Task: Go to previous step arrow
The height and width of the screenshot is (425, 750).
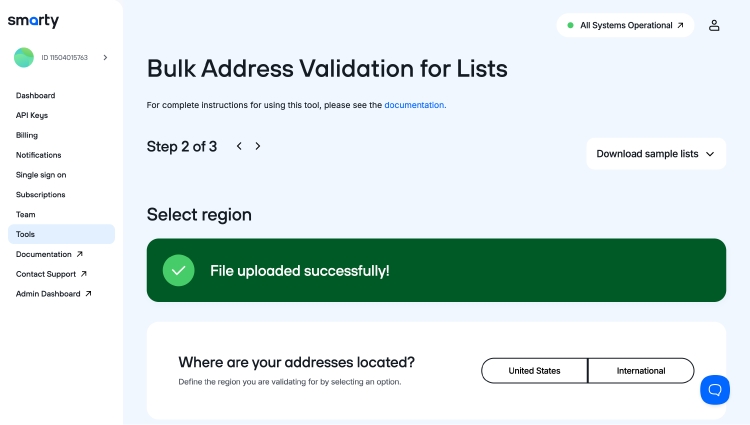Action: pyautogui.click(x=239, y=146)
